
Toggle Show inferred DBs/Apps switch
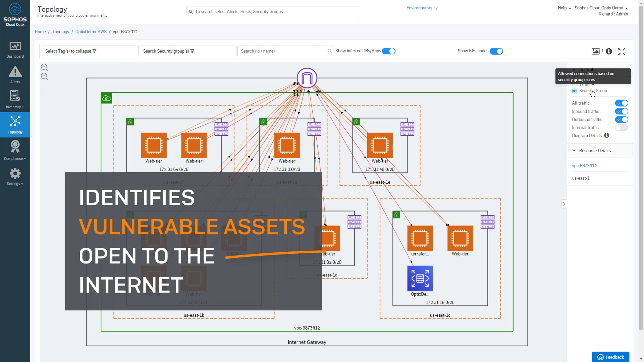(x=389, y=51)
